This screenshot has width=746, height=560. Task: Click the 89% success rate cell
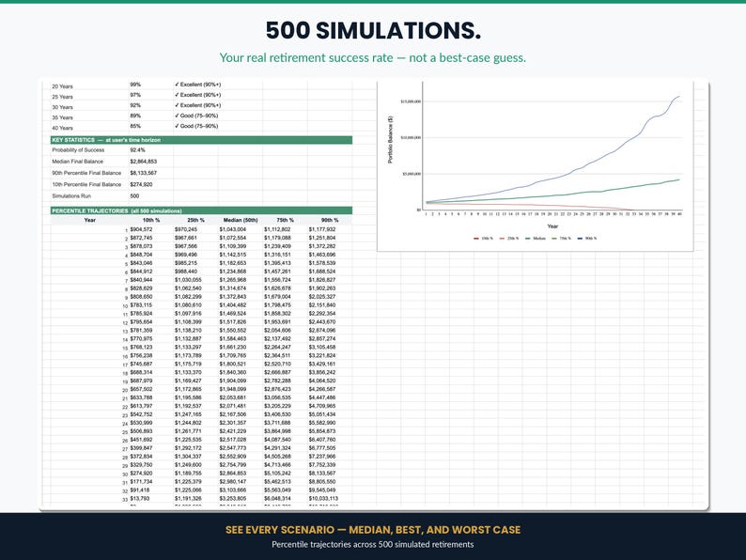[135, 116]
